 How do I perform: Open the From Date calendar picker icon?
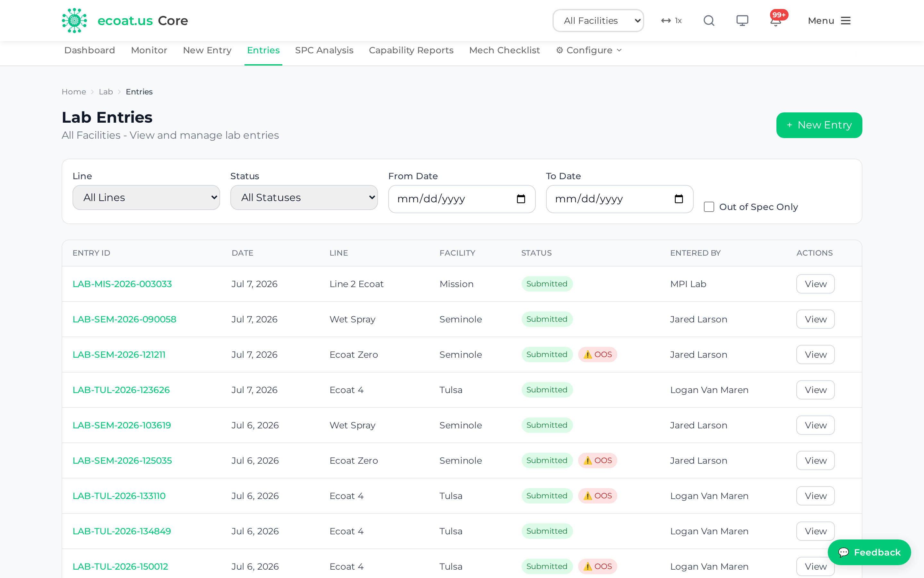point(521,199)
